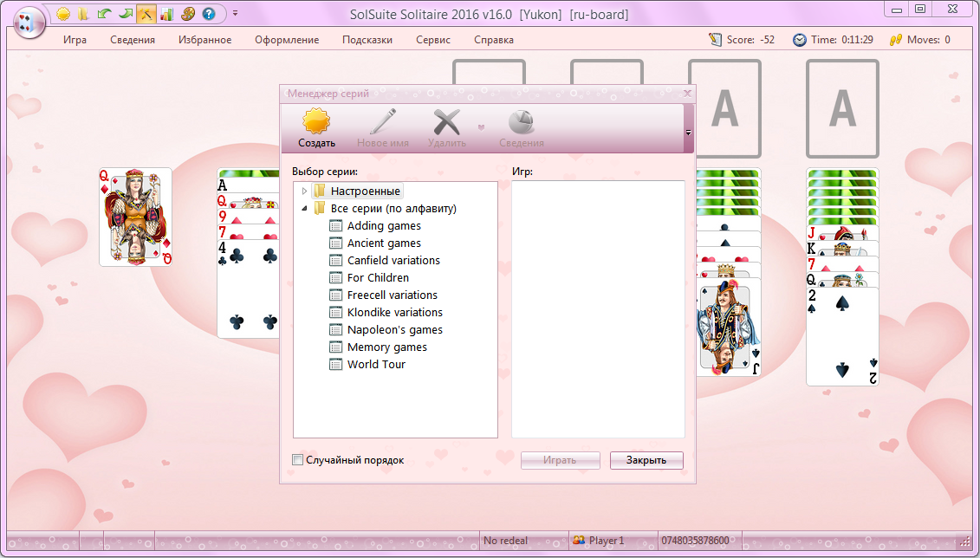The height and width of the screenshot is (558, 980).
Task: Select World Tour series
Action: (x=376, y=364)
